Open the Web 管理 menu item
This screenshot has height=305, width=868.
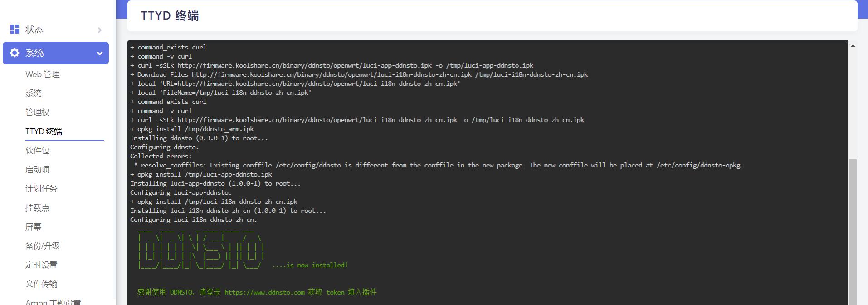pyautogui.click(x=43, y=74)
